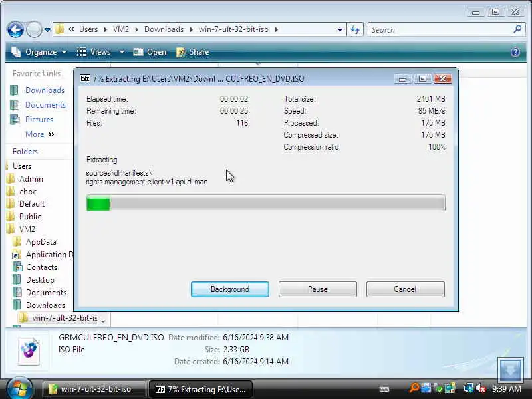The height and width of the screenshot is (399, 532).
Task: Click the GRMCULFREO_EN_DVD.ISO file name
Action: point(111,338)
